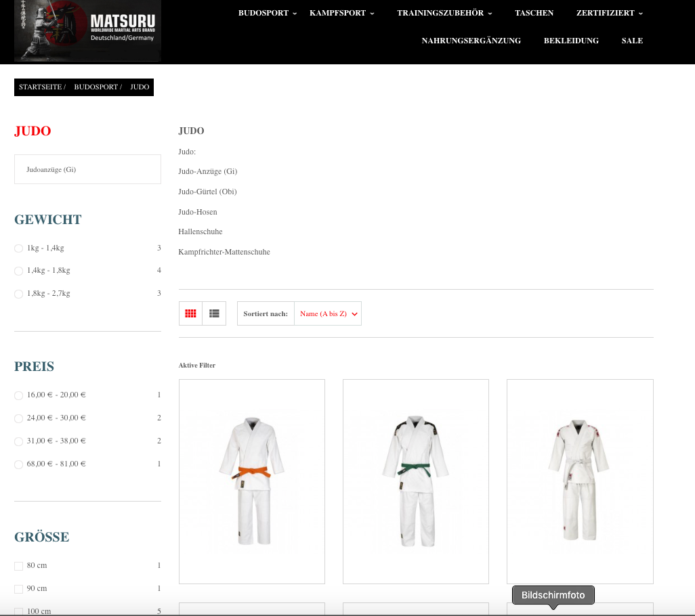Click the Sortiert nach label

(x=266, y=313)
